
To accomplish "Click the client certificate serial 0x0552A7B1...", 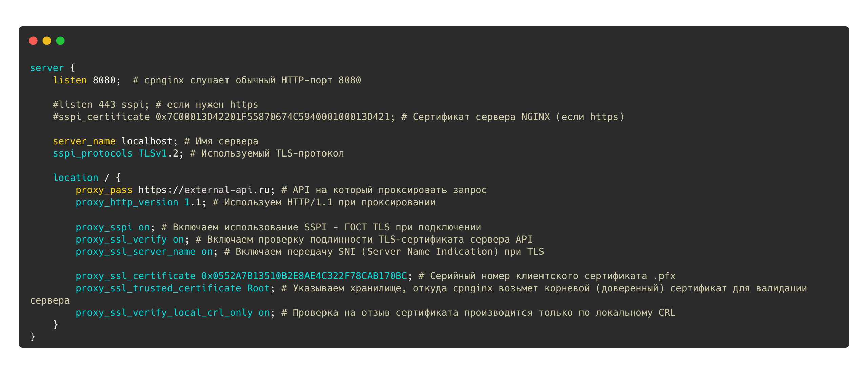I will (304, 276).
